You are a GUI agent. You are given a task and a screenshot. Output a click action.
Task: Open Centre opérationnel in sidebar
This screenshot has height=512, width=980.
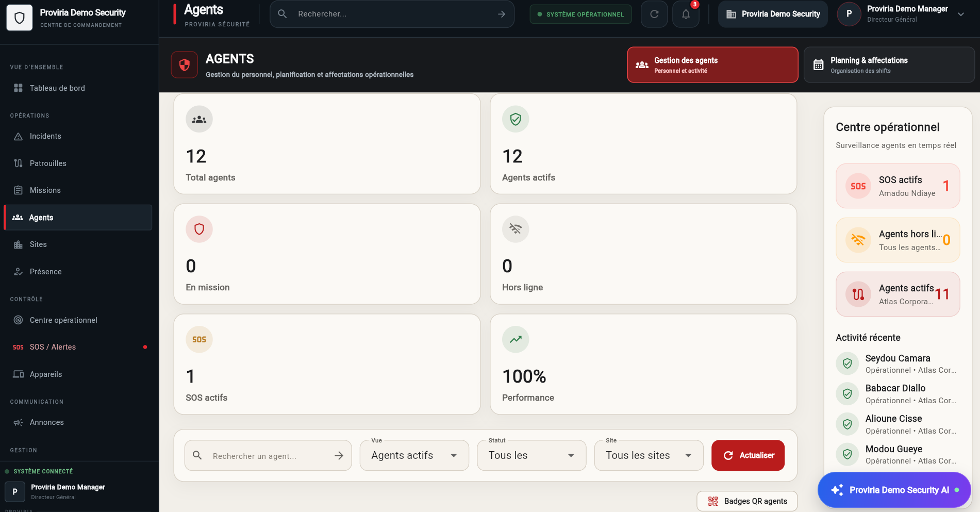[78, 320]
